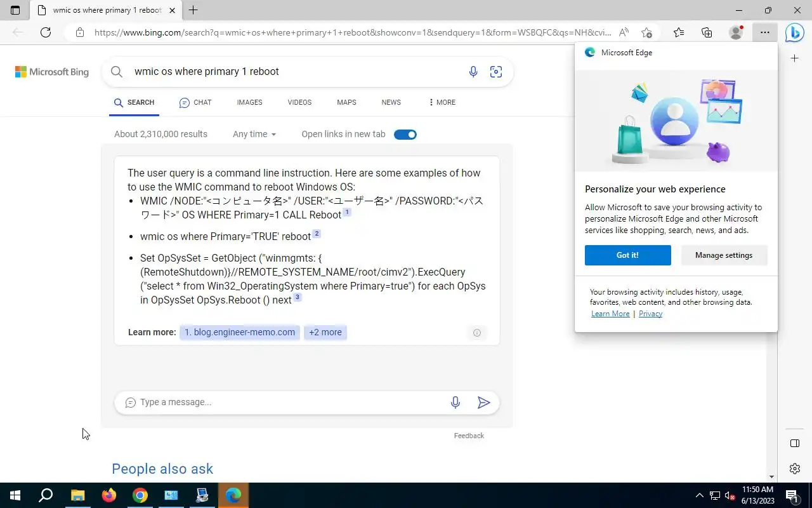The height and width of the screenshot is (508, 812).
Task: Click the Feedback link
Action: [x=469, y=436]
